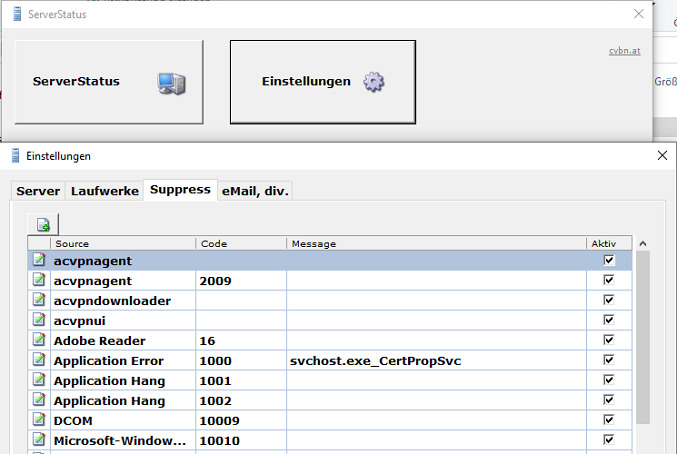
Task: Open the cvbn.at link
Action: [624, 50]
